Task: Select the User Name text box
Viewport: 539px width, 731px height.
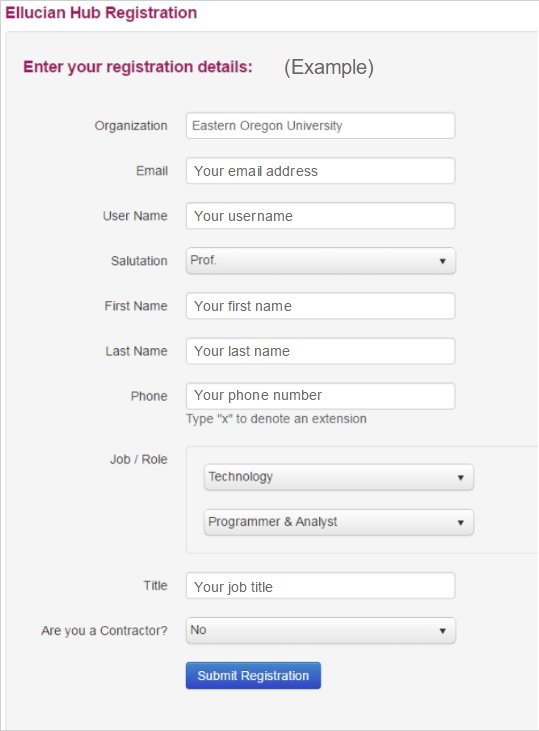Action: coord(320,216)
